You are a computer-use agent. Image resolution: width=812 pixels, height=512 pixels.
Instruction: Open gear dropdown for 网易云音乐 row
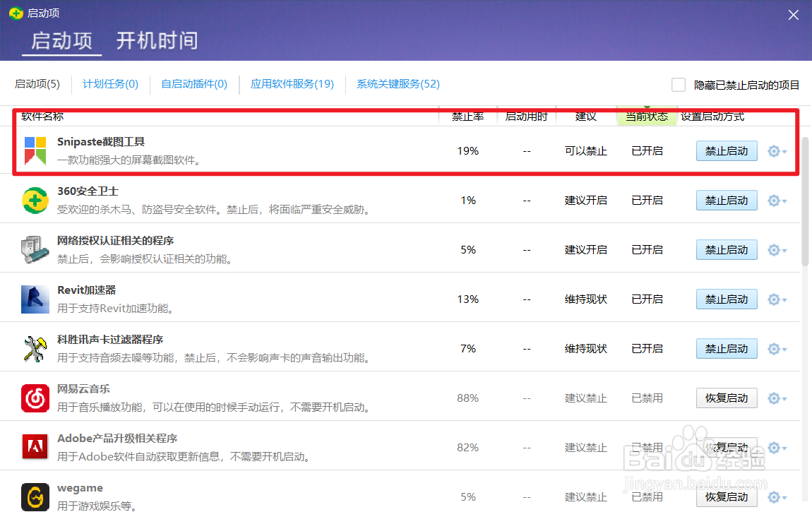pyautogui.click(x=777, y=398)
